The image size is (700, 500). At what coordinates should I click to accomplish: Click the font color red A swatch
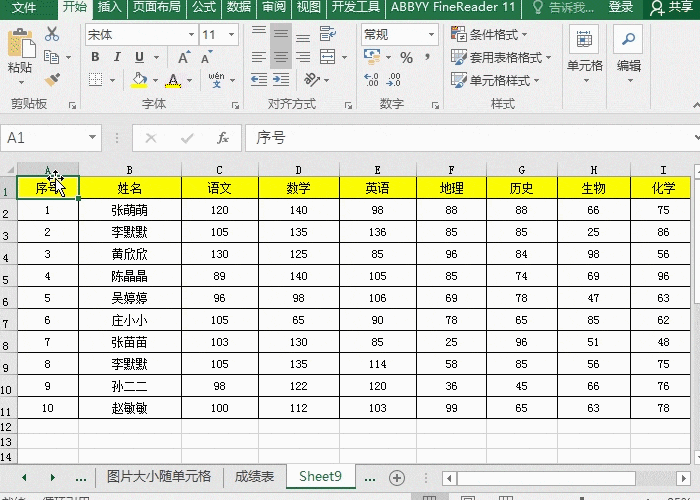[x=174, y=80]
